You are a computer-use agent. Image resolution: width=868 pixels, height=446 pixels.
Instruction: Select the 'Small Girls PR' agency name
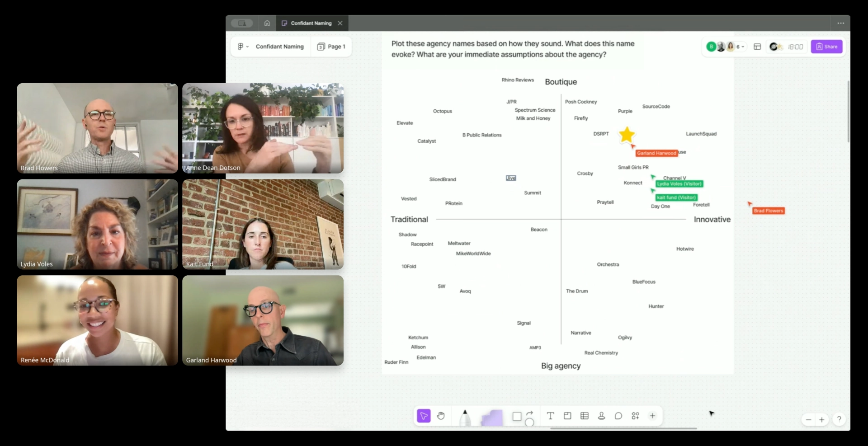click(x=633, y=167)
